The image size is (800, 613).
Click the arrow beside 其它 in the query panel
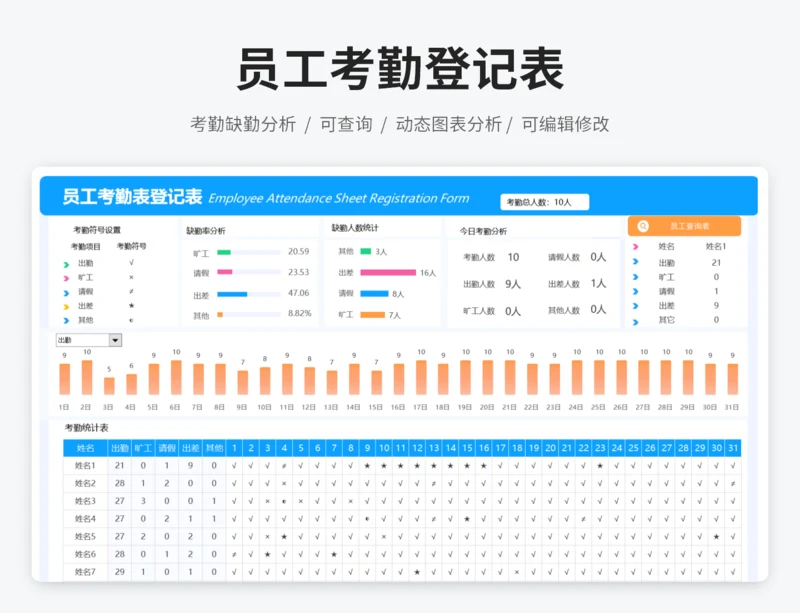[636, 322]
